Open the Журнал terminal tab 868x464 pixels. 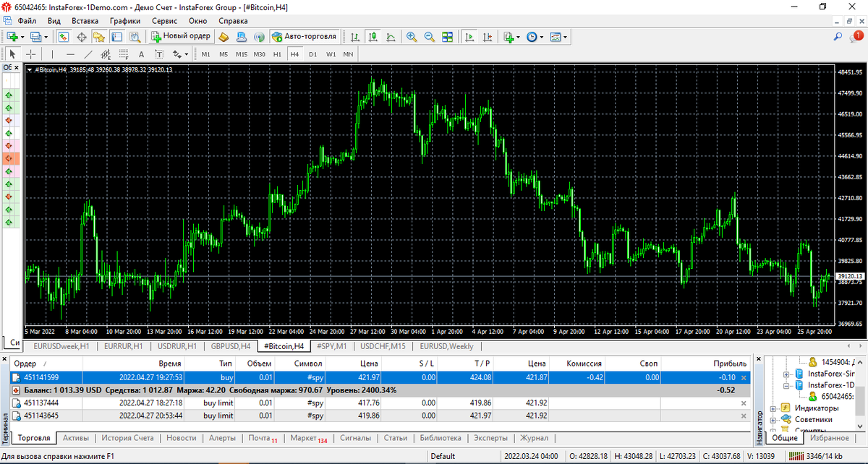point(534,438)
